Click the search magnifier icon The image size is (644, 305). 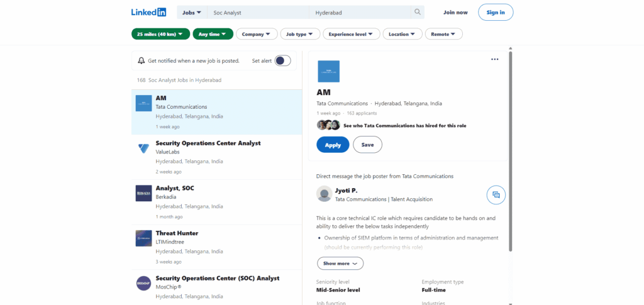coord(418,13)
